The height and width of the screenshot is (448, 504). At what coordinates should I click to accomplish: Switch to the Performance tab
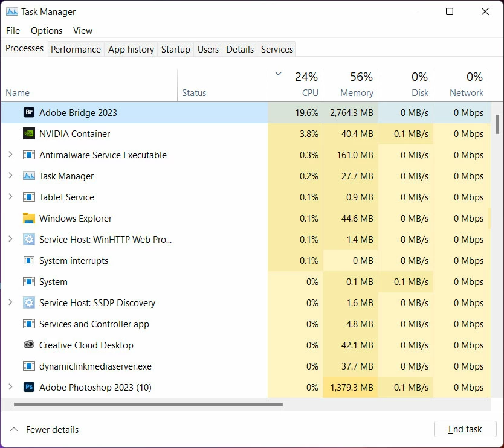[76, 49]
